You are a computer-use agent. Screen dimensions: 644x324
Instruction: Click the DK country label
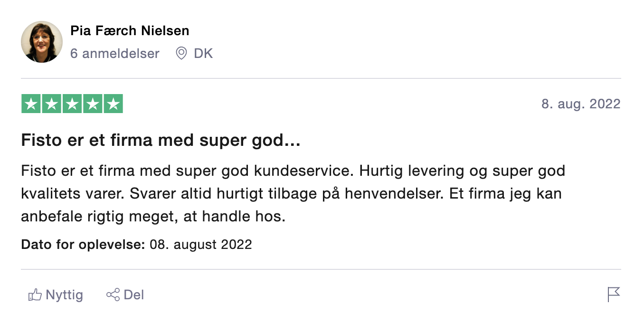pyautogui.click(x=203, y=53)
